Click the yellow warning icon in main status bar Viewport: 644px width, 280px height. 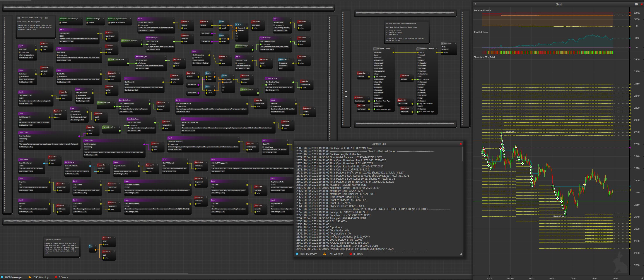30,277
